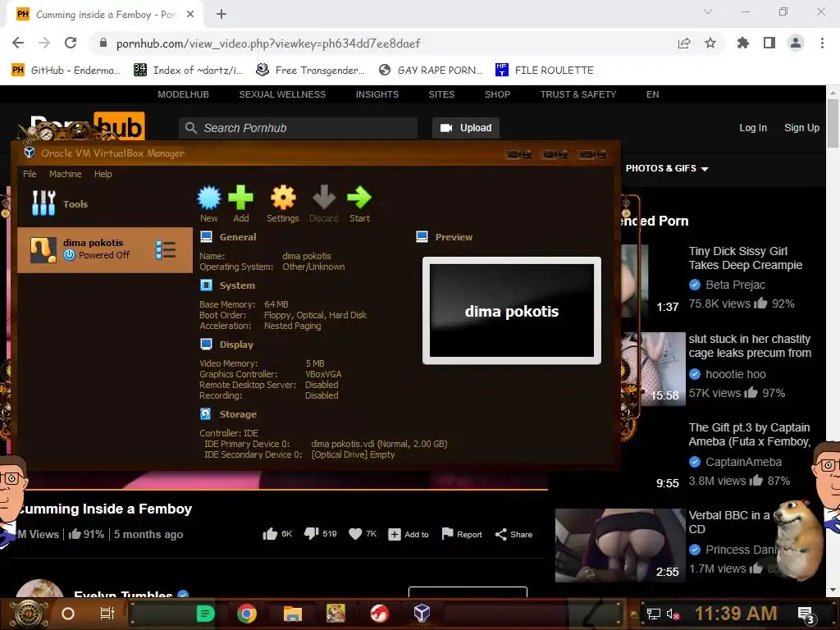Open the CaptainAmeba channel link
Image resolution: width=840 pixels, height=630 pixels.
tap(743, 462)
